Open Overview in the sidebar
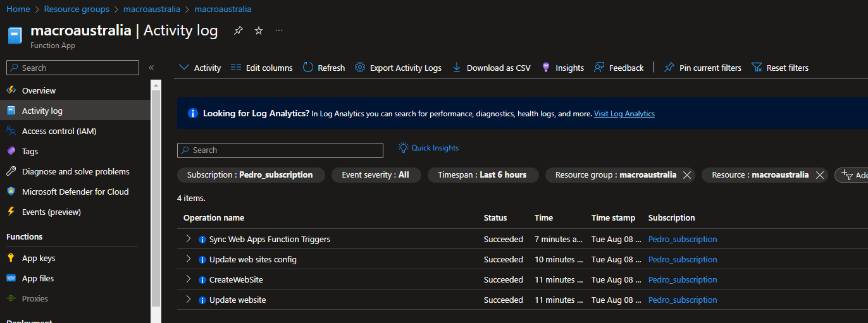This screenshot has width=868, height=323. 75,90
